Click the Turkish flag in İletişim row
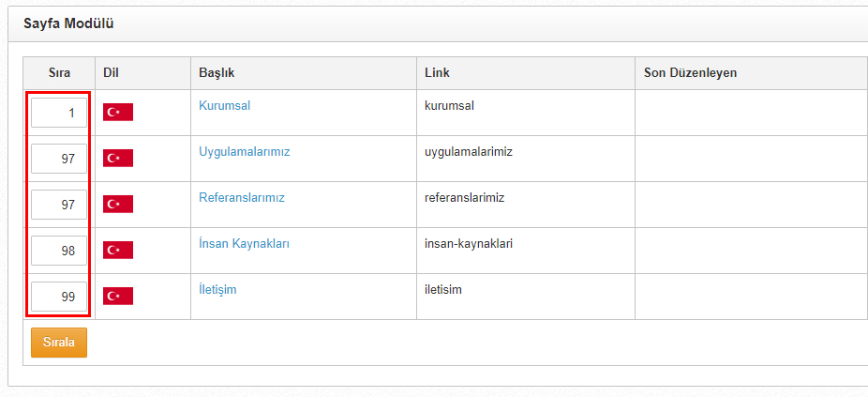This screenshot has height=397, width=868. (118, 296)
